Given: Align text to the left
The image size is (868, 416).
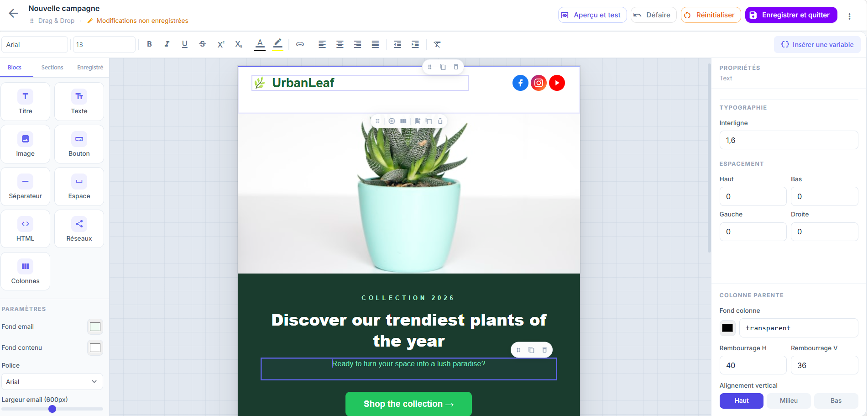Looking at the screenshot, I should point(322,44).
